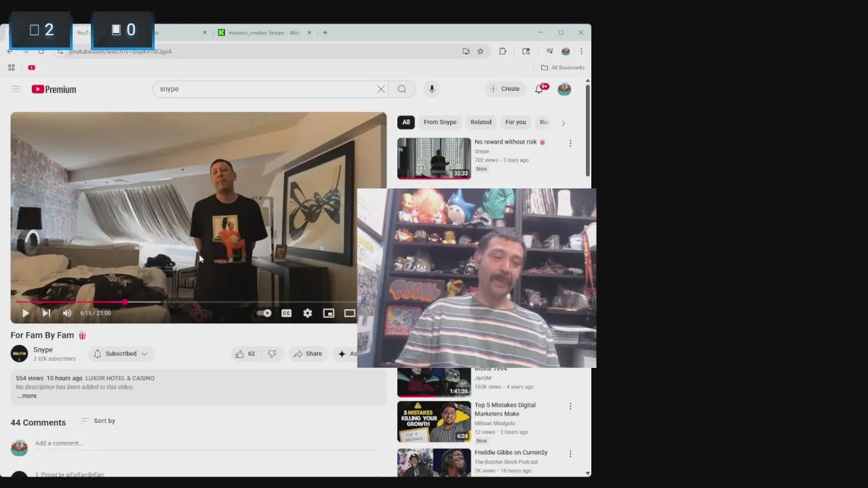Open the browser Extensions puzzle icon
This screenshot has height=488, width=868.
point(502,52)
